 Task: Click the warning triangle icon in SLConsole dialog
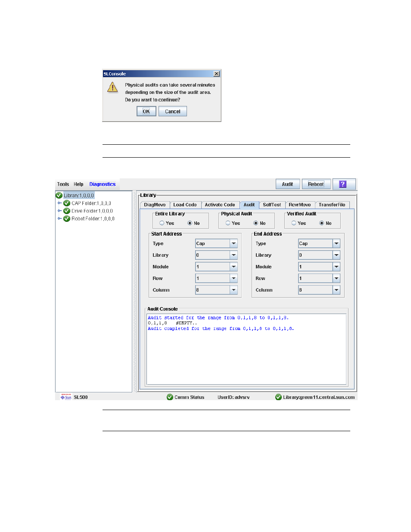pos(112,87)
